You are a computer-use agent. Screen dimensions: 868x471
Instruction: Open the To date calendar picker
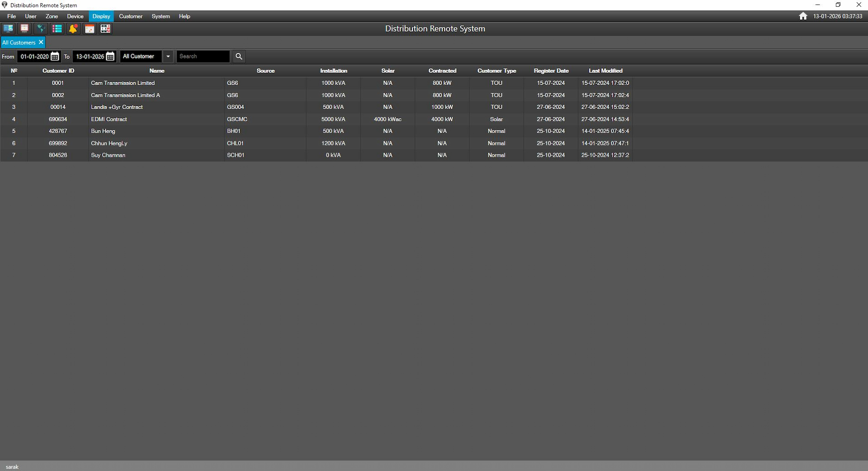110,56
